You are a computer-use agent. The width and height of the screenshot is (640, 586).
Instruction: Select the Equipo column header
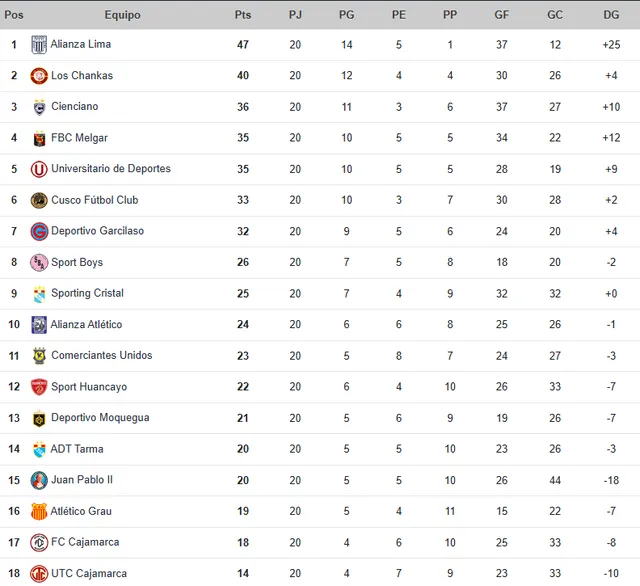(x=122, y=15)
